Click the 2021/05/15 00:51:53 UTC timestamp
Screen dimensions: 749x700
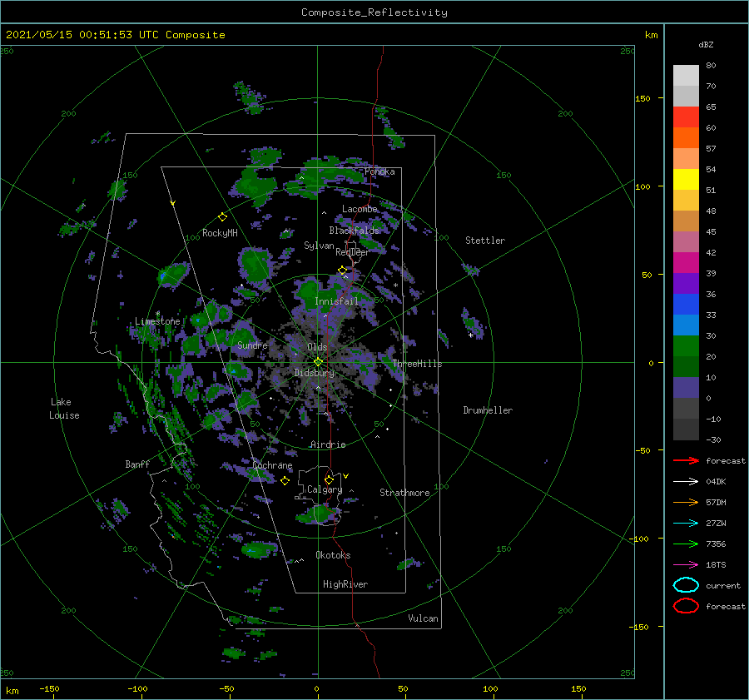click(82, 35)
